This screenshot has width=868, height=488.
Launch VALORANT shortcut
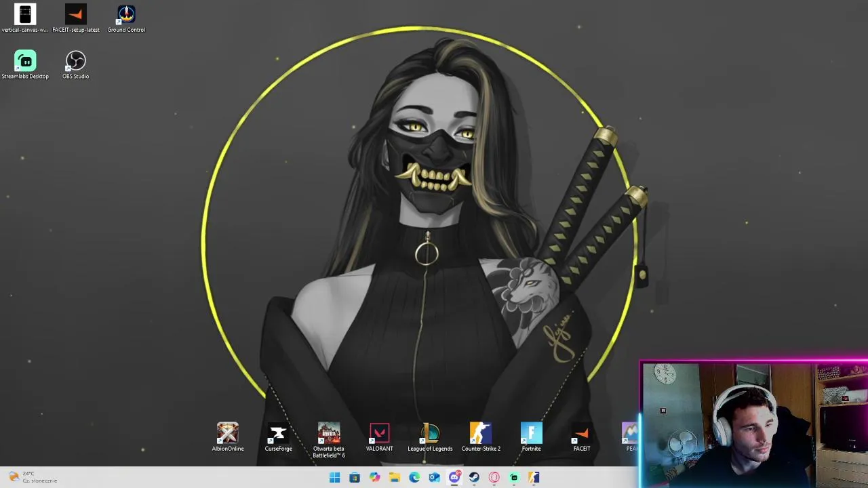379,437
